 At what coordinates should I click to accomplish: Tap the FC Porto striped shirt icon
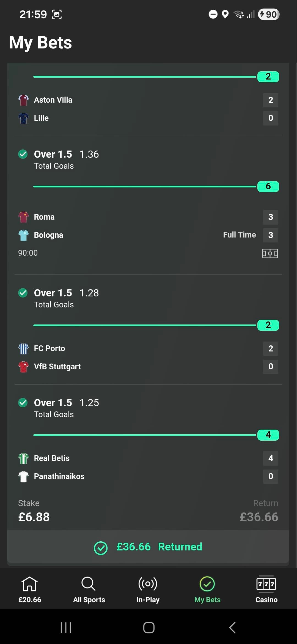click(23, 349)
